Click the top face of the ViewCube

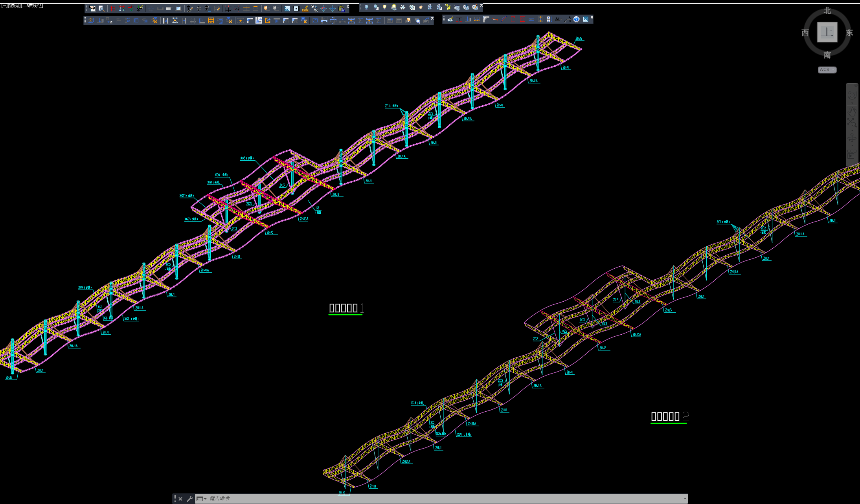(827, 32)
